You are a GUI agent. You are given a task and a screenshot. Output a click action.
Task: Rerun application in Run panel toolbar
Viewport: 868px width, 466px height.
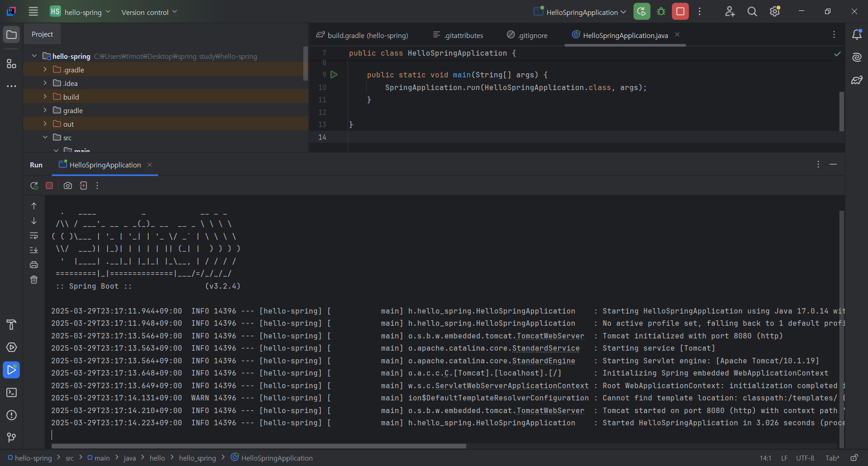[x=34, y=185]
